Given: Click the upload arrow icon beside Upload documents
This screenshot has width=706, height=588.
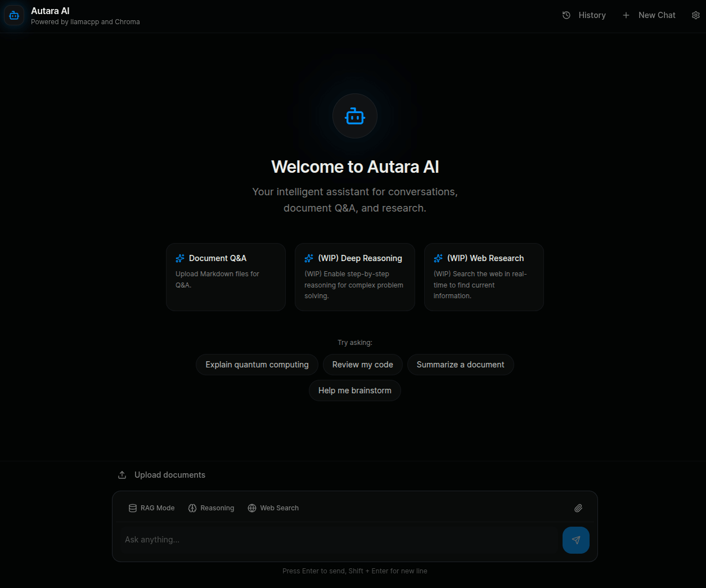Looking at the screenshot, I should click(122, 475).
